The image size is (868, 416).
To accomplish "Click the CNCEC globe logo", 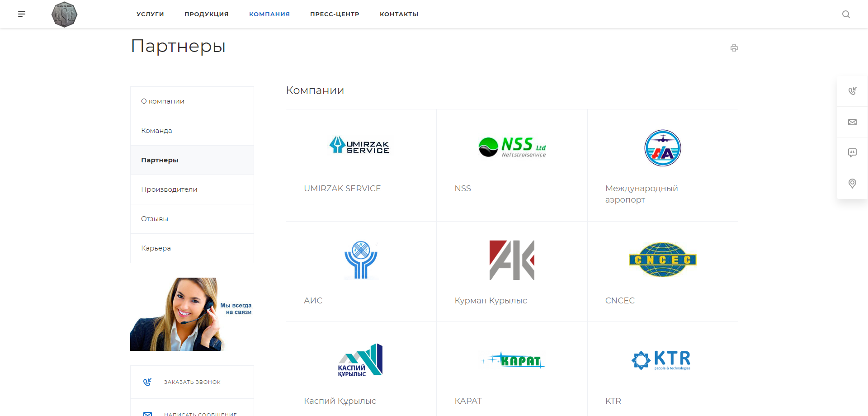I will pyautogui.click(x=663, y=260).
